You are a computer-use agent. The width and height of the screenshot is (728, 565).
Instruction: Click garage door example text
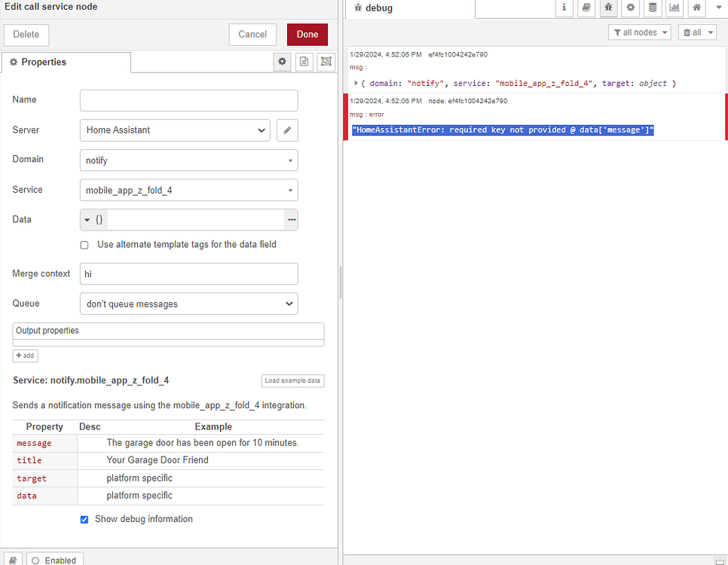coord(203,443)
